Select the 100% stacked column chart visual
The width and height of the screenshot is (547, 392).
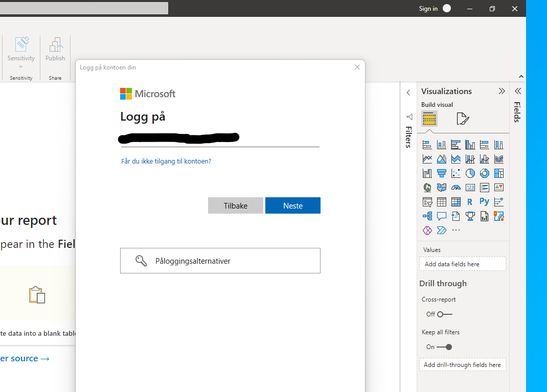pyautogui.click(x=498, y=145)
